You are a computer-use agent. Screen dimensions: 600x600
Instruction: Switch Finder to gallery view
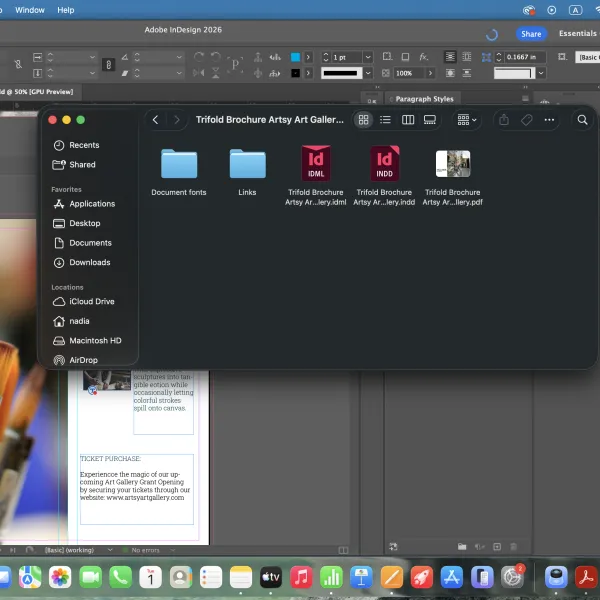(430, 120)
